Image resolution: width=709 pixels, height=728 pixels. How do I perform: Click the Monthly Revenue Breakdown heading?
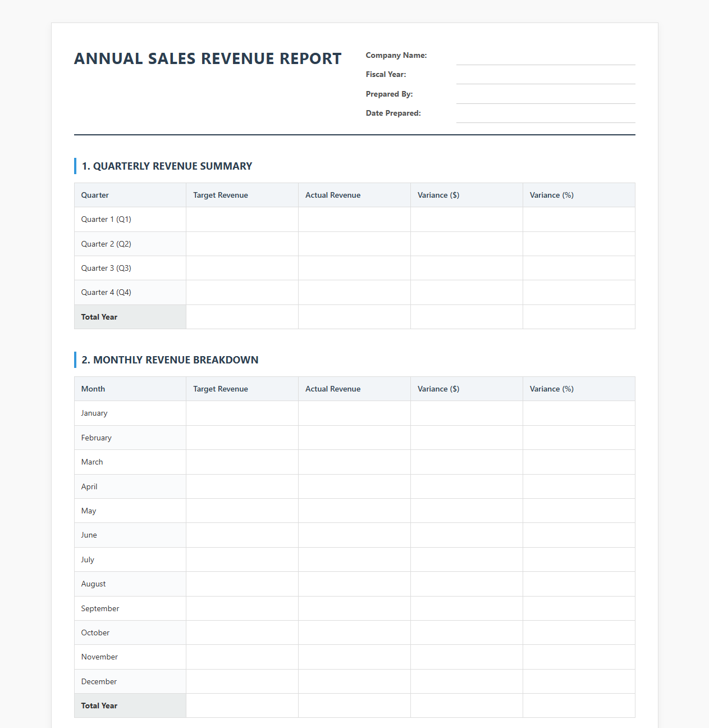click(x=170, y=360)
